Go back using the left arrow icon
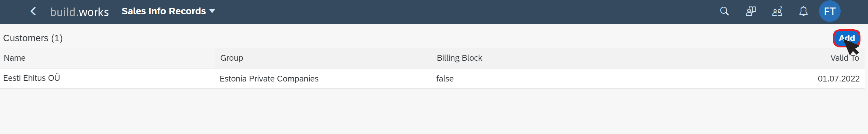 pyautogui.click(x=33, y=11)
